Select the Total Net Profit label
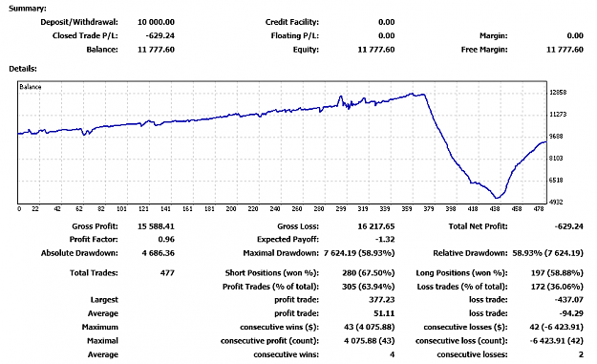Image resolution: width=597 pixels, height=364 pixels. [478, 226]
